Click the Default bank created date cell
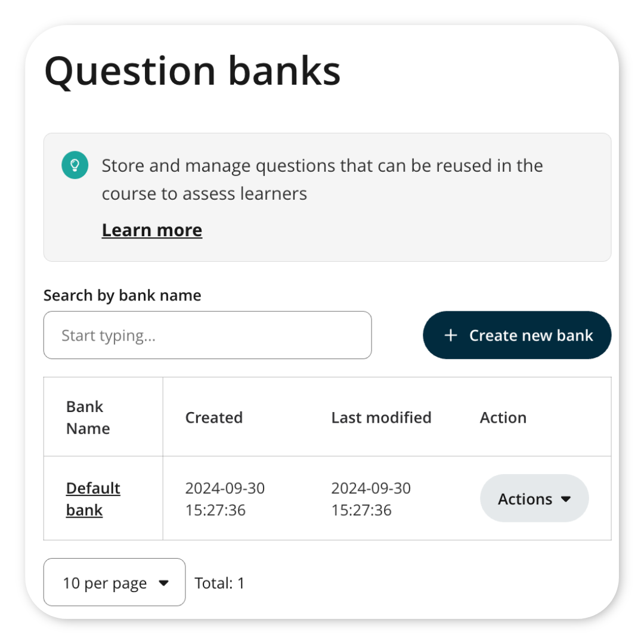This screenshot has width=644, height=644. tap(225, 499)
